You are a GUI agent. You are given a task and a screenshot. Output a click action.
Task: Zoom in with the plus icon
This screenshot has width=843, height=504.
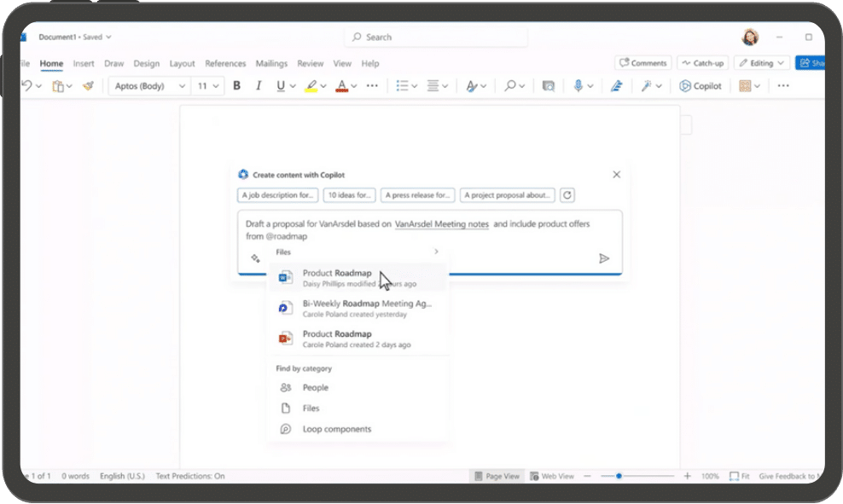pyautogui.click(x=687, y=476)
